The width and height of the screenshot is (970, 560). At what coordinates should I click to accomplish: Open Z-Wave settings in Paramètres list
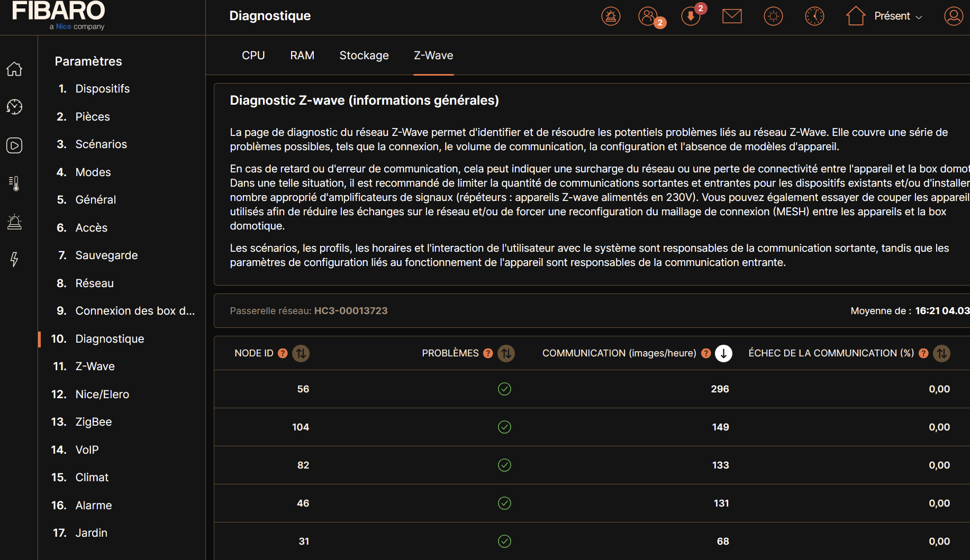click(x=95, y=366)
